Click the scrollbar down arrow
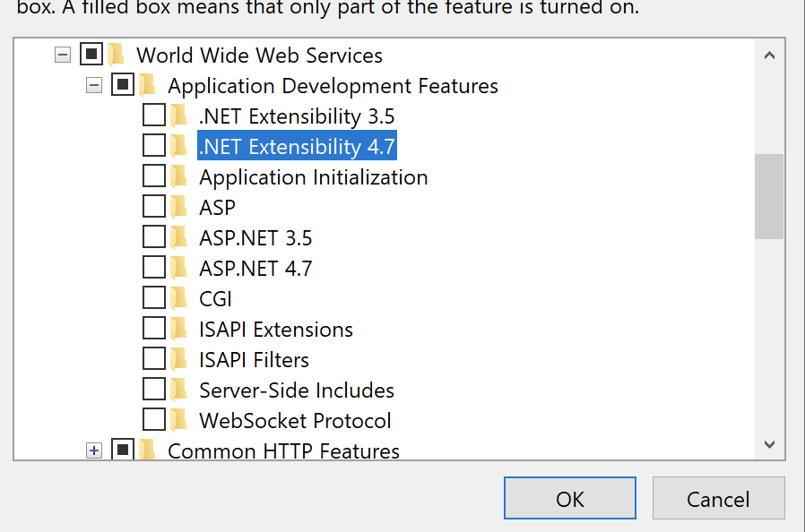This screenshot has width=805, height=532. click(x=769, y=444)
